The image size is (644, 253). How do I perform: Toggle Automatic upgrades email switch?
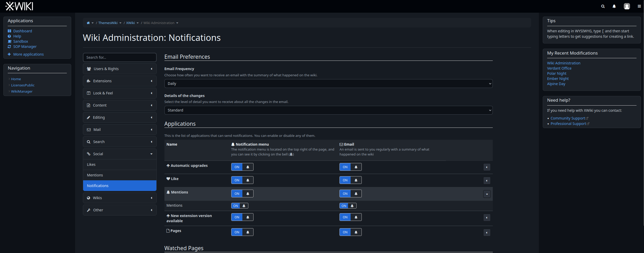pyautogui.click(x=350, y=167)
